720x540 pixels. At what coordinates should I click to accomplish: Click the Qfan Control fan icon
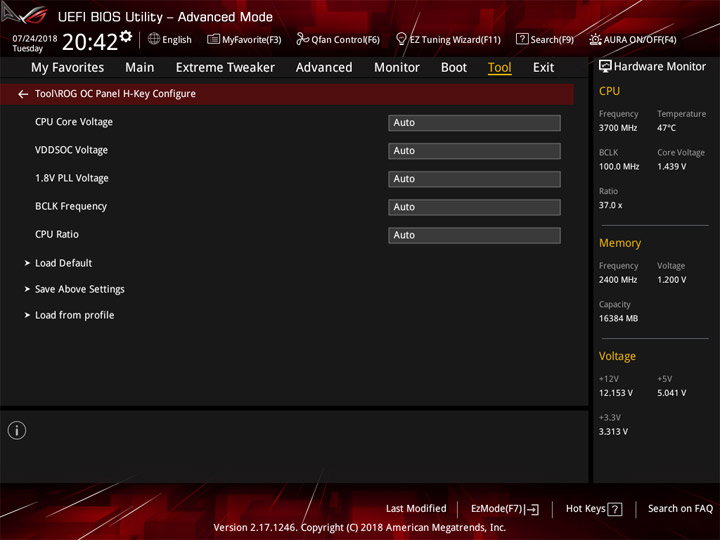click(302, 39)
